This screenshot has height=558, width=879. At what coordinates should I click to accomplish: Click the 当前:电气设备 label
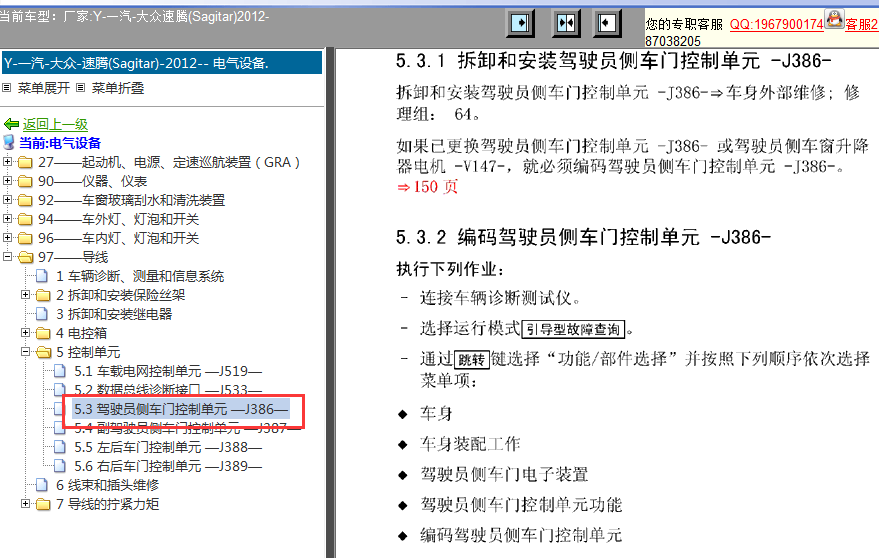click(x=60, y=143)
